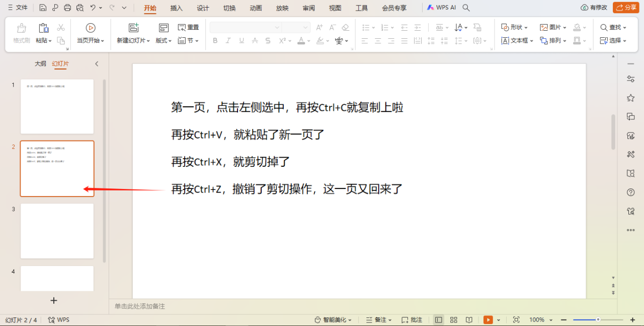This screenshot has height=326, width=644.
Task: Click the reading view icon in status bar
Action: pos(469,319)
